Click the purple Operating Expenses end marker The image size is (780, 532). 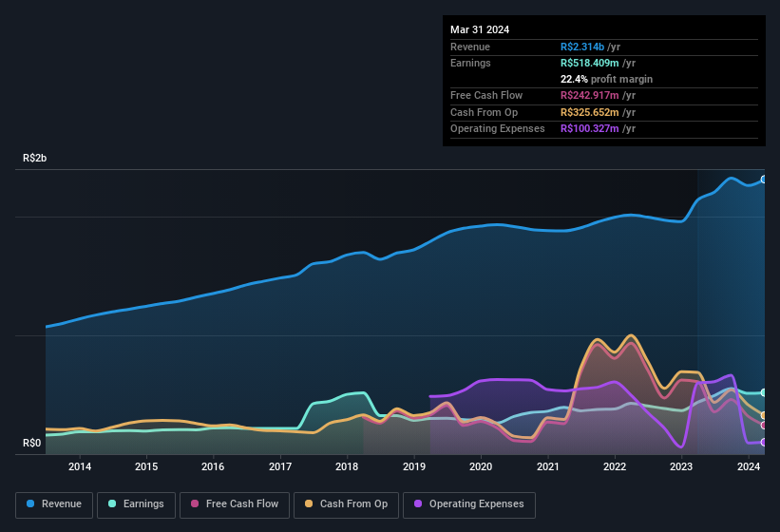(764, 442)
